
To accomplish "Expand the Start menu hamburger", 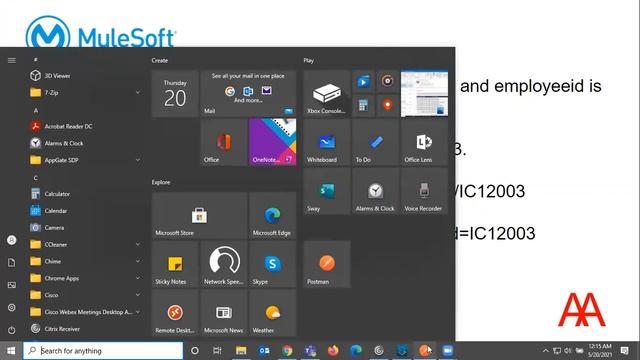I will click(x=11, y=60).
